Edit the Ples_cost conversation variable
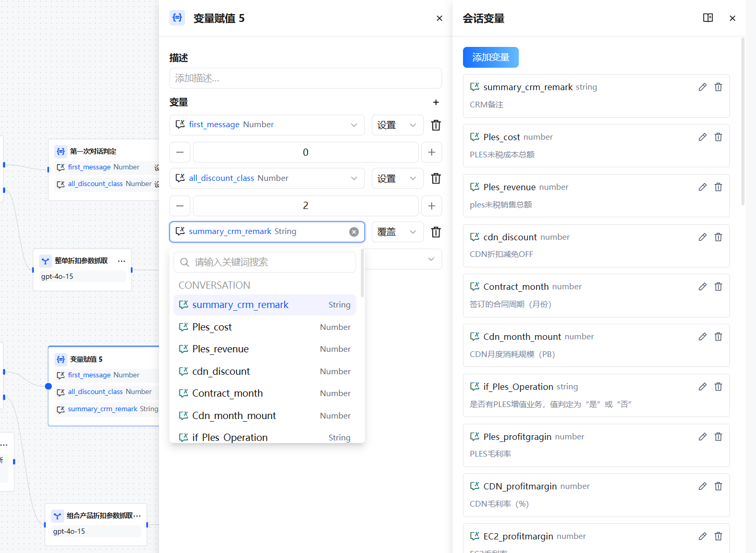Image resolution: width=756 pixels, height=553 pixels. point(702,137)
